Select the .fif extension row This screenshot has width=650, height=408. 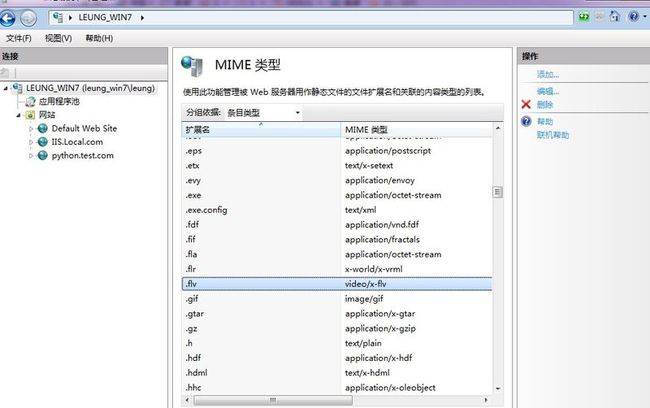(337, 240)
